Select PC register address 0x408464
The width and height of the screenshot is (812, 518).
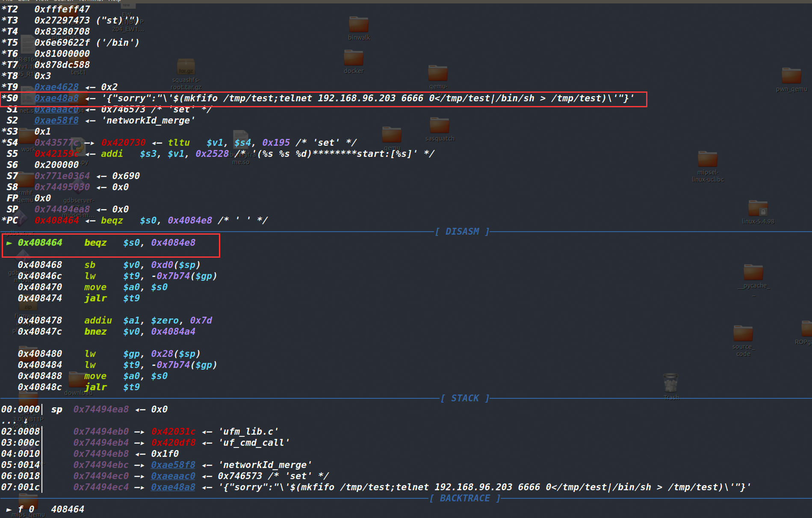coord(56,221)
